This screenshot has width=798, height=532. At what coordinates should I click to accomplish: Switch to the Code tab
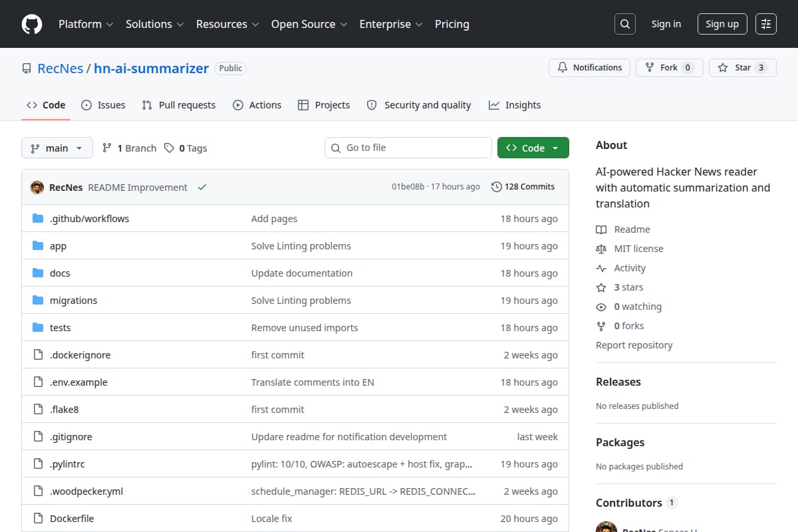[46, 105]
